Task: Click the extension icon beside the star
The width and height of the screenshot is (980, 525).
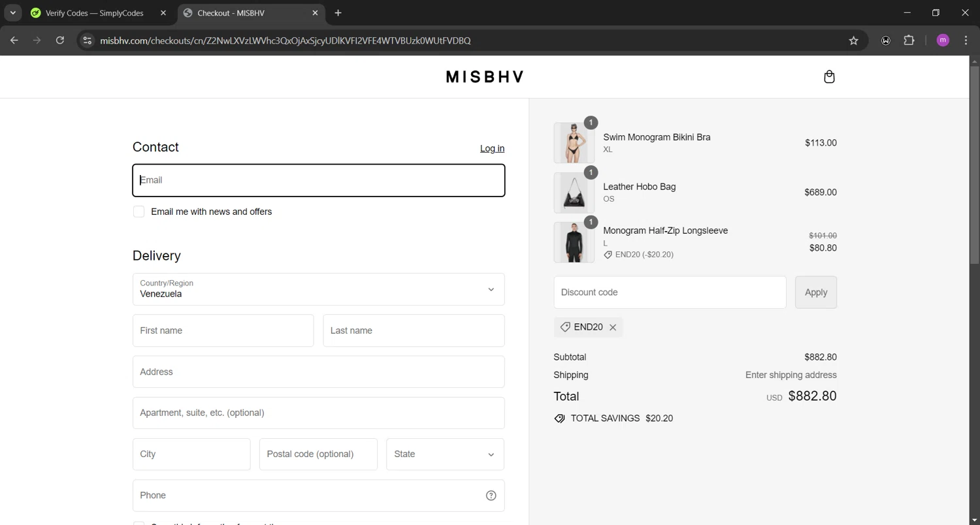Action: coord(886,40)
